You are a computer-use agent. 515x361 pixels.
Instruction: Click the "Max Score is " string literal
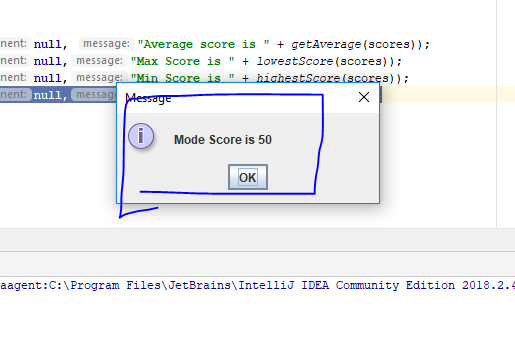point(182,61)
